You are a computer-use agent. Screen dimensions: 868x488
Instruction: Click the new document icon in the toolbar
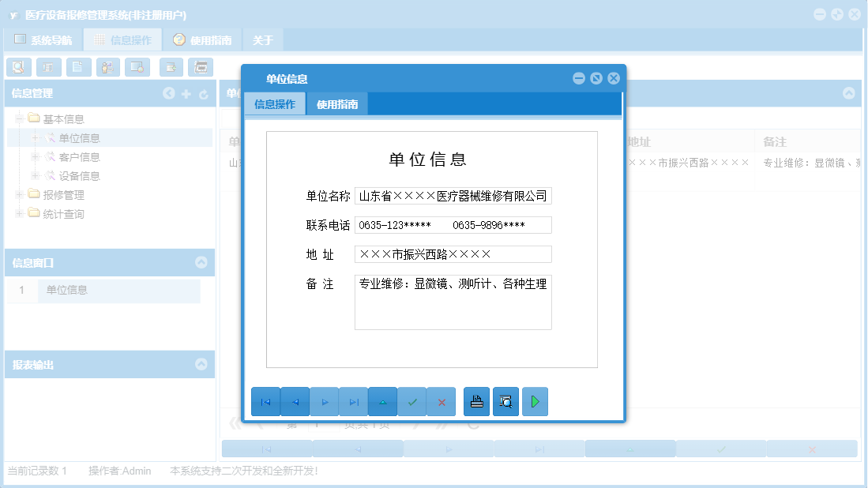(x=77, y=67)
